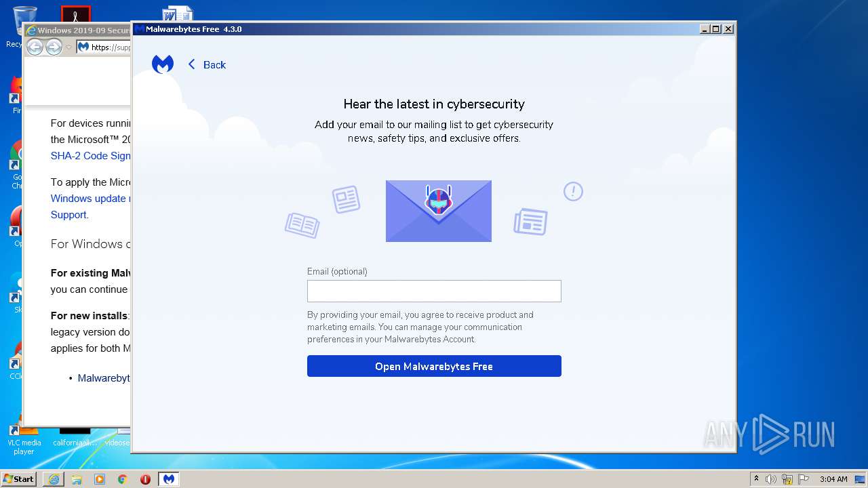Screen dimensions: 868x488
Task: Click the Action Center flag icon
Action: click(804, 479)
